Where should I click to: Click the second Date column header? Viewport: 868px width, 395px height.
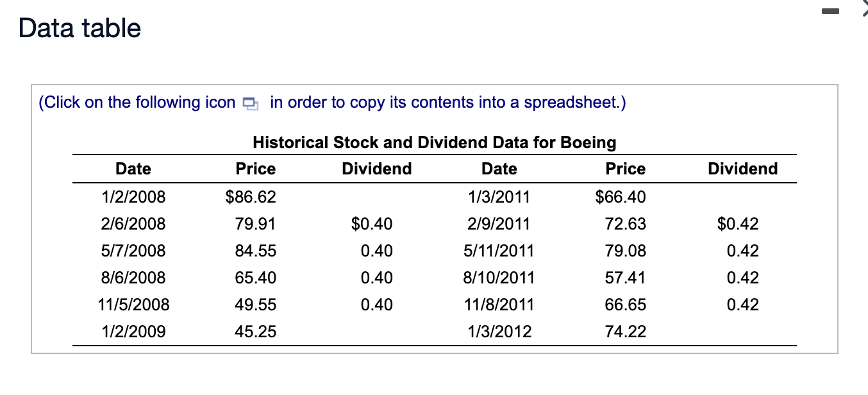click(x=499, y=169)
